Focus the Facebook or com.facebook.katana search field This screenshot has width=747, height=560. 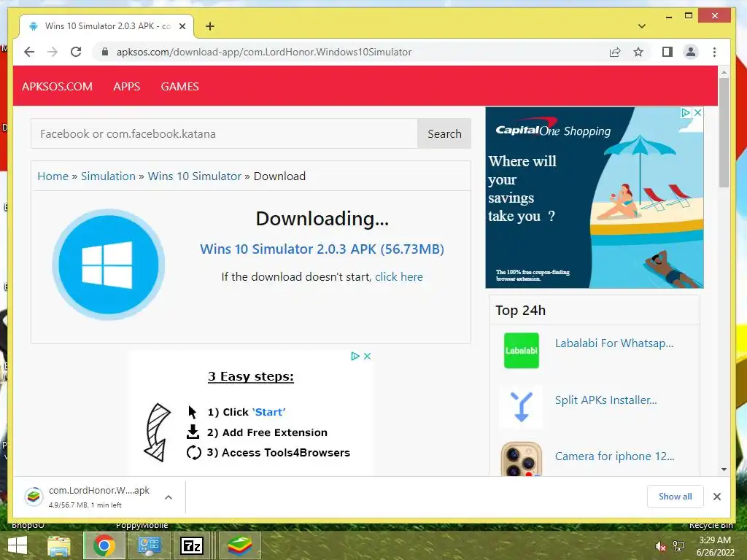[x=225, y=134]
